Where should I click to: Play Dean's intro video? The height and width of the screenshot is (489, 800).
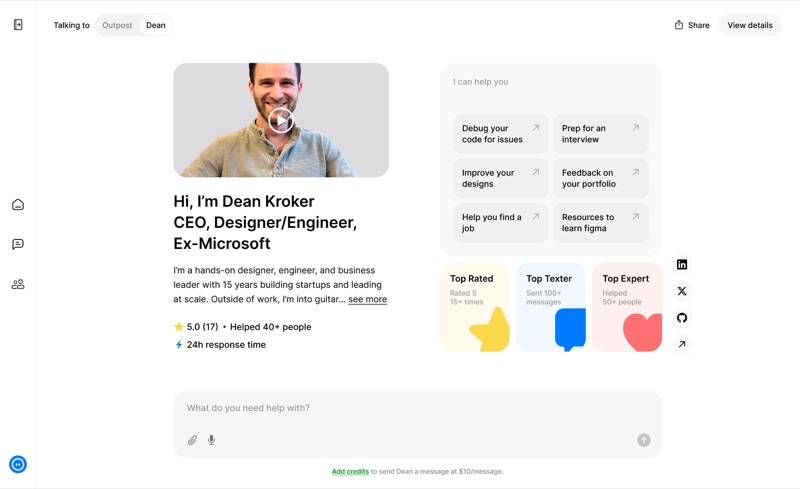(281, 121)
